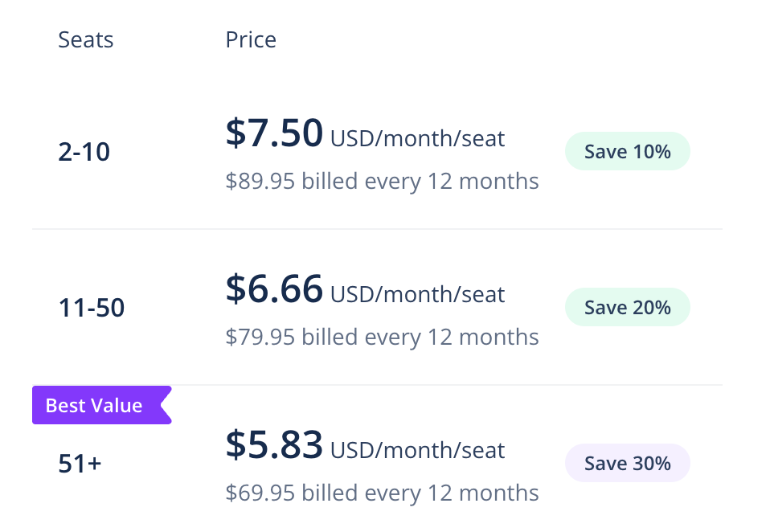770x532 pixels.
Task: Click the Save 20% badge
Action: tap(627, 307)
